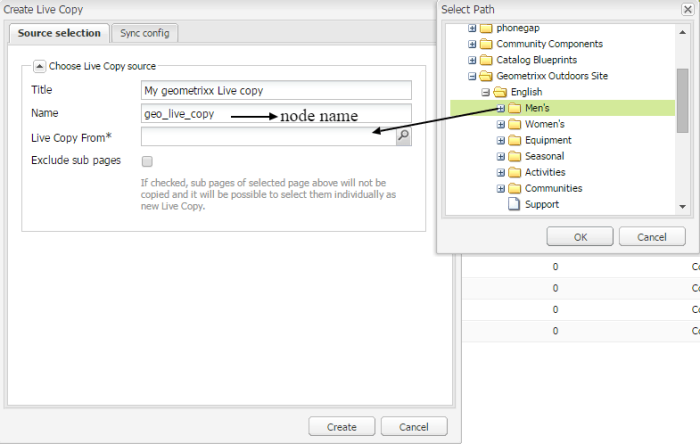Expand the Activities tree node
Image resolution: width=700 pixels, height=444 pixels.
(500, 173)
